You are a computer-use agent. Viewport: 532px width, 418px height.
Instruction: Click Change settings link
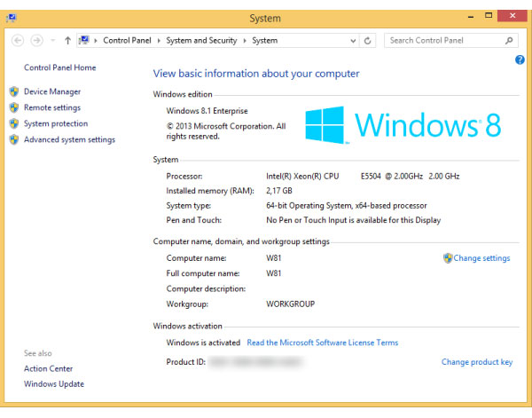481,258
